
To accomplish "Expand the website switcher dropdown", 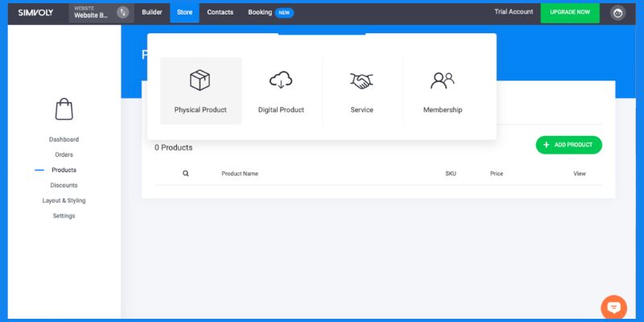I will 122,12.
